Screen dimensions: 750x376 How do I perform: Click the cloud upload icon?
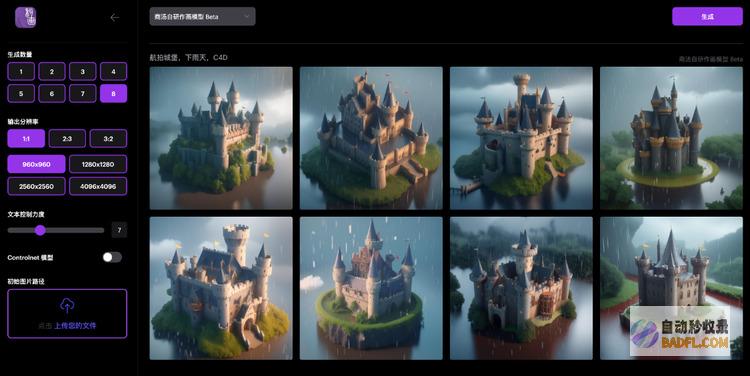click(x=67, y=305)
